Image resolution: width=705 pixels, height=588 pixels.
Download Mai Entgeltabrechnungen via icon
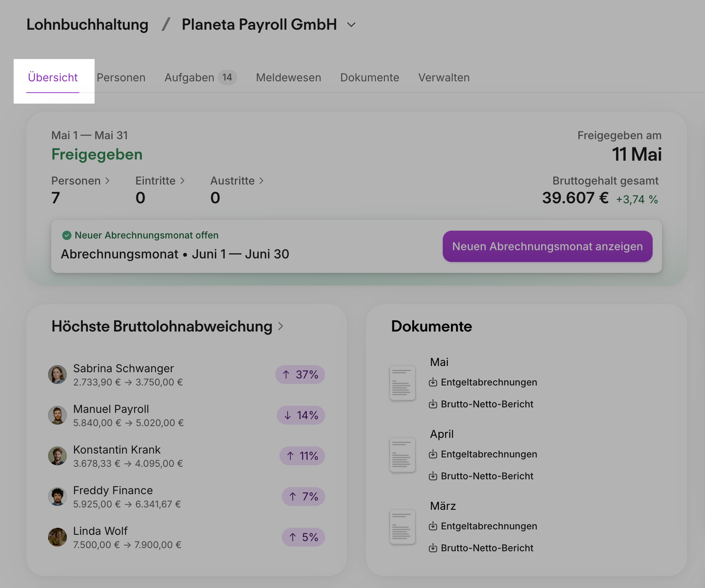click(x=433, y=382)
